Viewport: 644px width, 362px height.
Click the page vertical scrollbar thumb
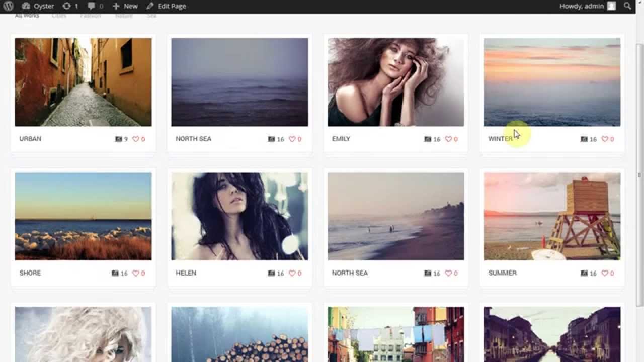[x=639, y=175]
